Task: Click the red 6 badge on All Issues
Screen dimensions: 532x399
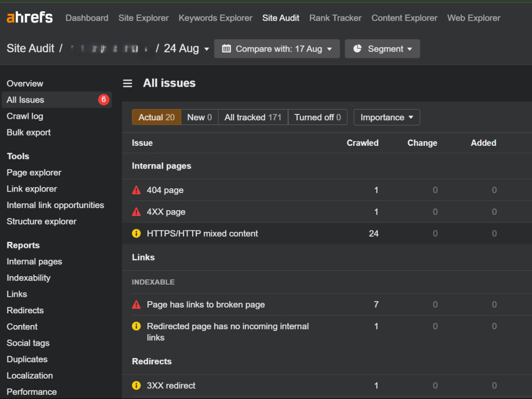Action: tap(104, 99)
